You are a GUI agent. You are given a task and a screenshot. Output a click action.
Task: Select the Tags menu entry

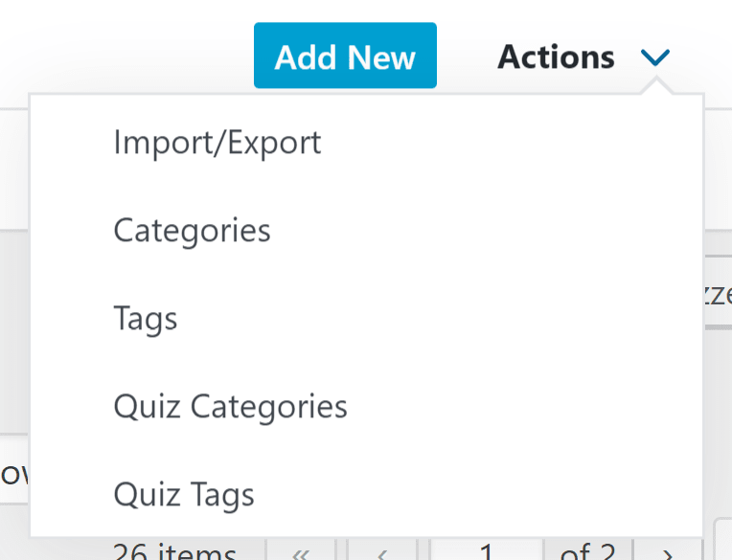point(146,319)
